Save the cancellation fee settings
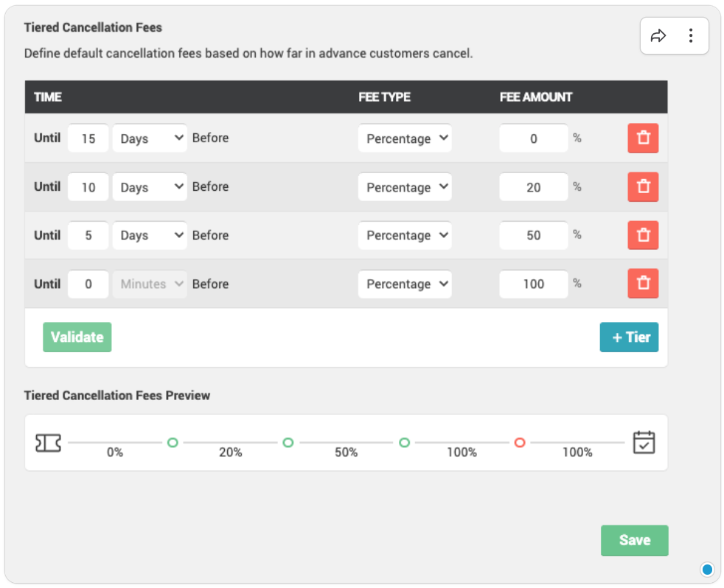The height and width of the screenshot is (588, 724). click(635, 540)
